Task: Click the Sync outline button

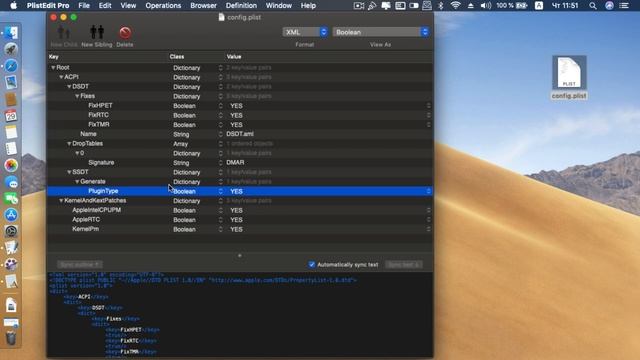Action: click(x=80, y=264)
